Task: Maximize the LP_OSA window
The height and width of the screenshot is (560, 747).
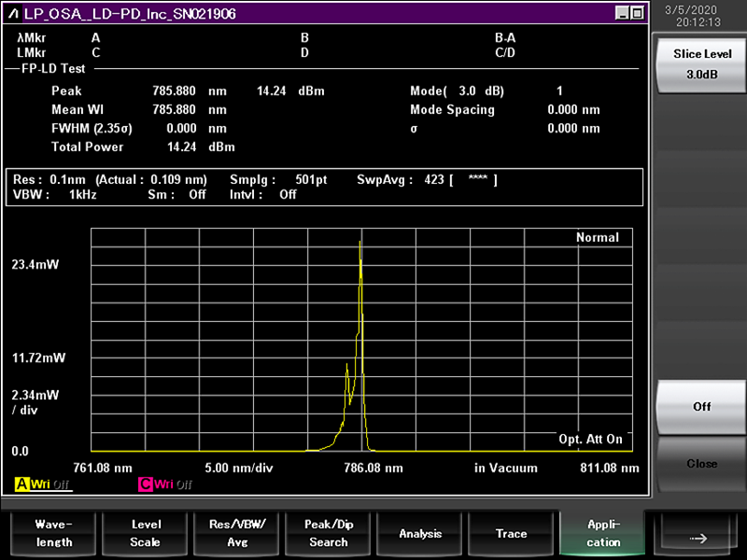Action: pyautogui.click(x=637, y=13)
